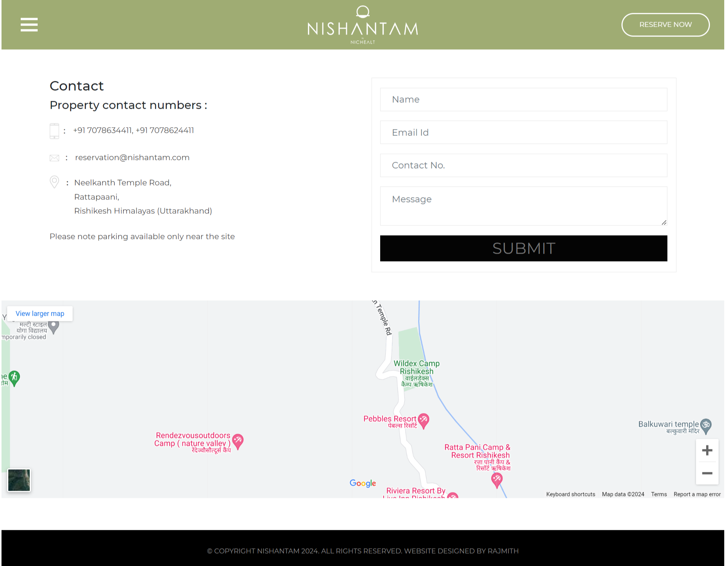This screenshot has width=728, height=566.
Task: Click Report a map error
Action: pyautogui.click(x=697, y=494)
